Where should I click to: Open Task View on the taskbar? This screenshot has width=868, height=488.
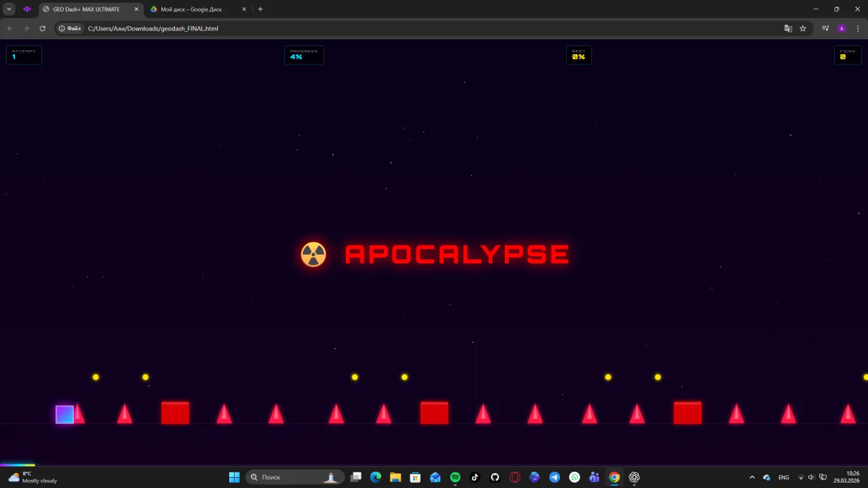click(x=356, y=477)
